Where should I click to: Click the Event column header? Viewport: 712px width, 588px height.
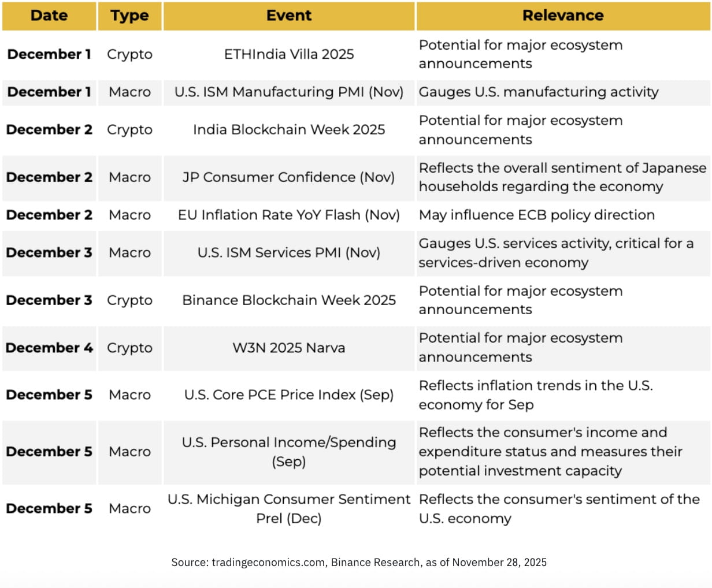point(288,16)
